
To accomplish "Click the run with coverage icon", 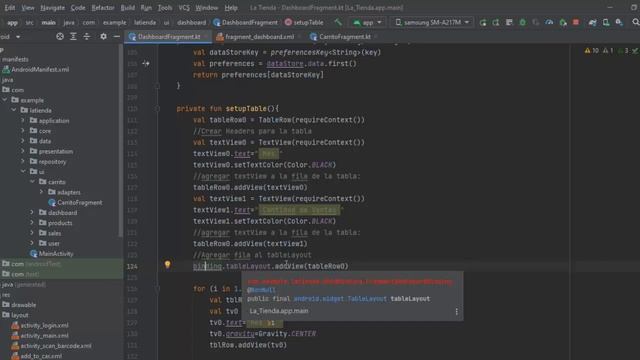I will pyautogui.click(x=536, y=22).
